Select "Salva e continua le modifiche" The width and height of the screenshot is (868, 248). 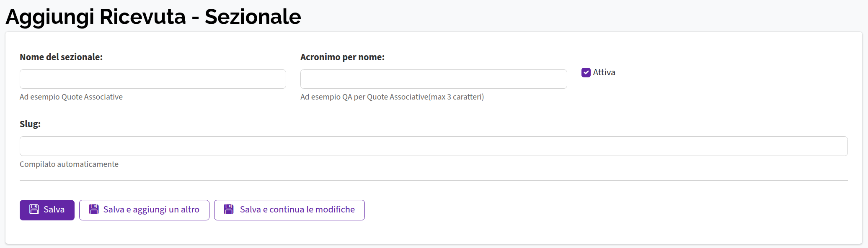pos(289,210)
